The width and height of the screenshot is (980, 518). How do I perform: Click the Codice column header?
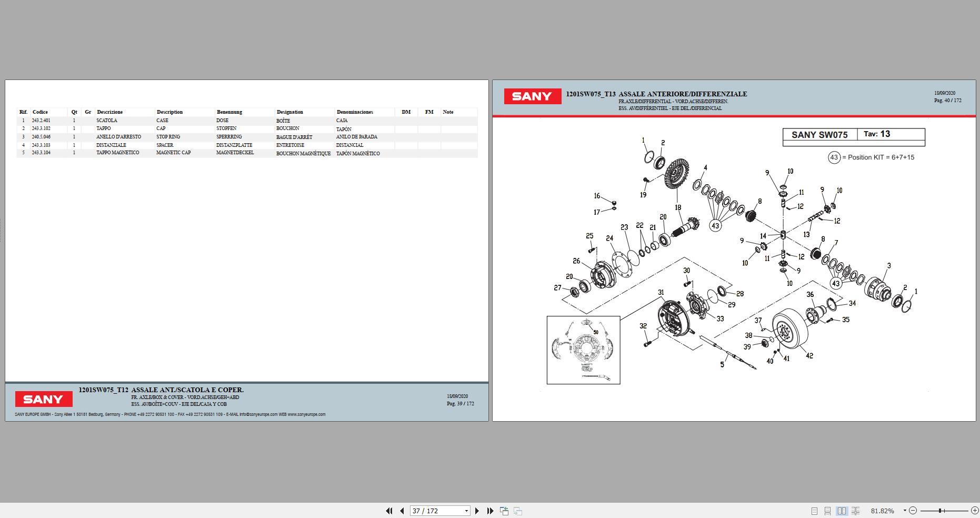click(40, 112)
